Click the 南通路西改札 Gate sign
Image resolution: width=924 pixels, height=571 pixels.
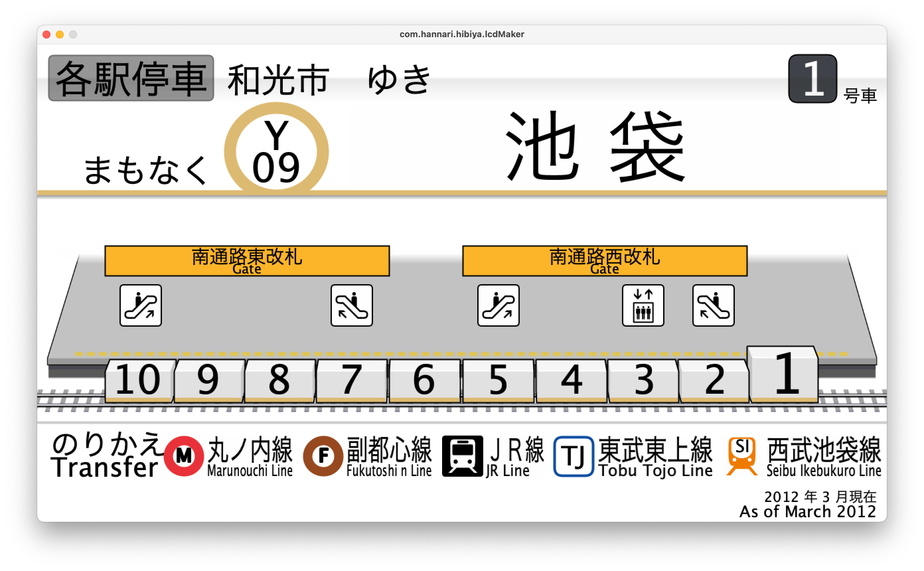[605, 261]
